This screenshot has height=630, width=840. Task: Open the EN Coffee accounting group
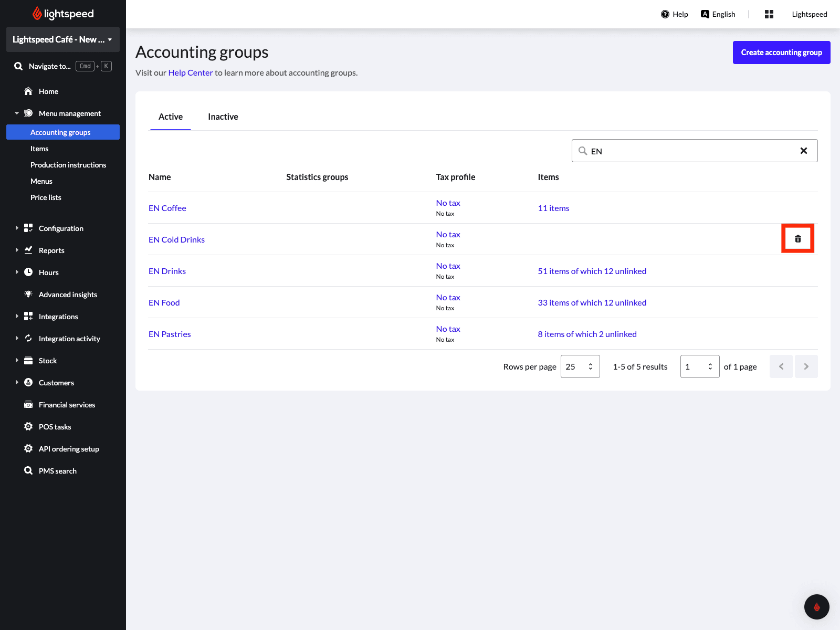(x=167, y=208)
